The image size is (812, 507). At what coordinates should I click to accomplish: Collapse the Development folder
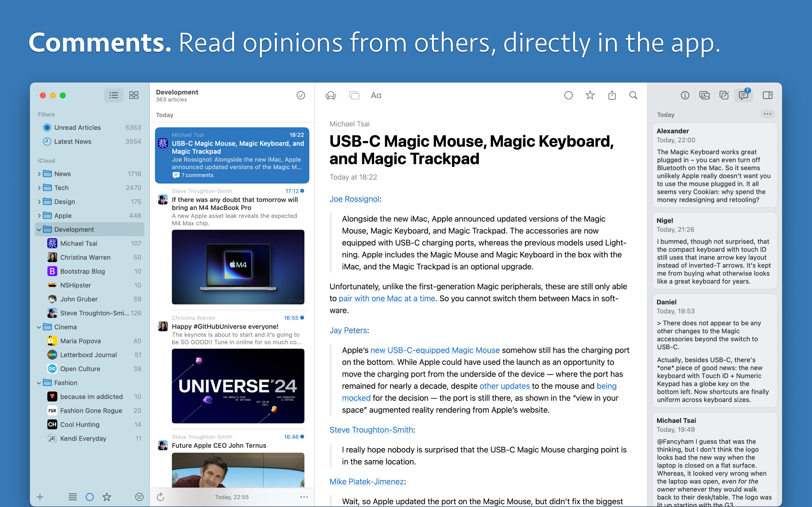pyautogui.click(x=39, y=230)
